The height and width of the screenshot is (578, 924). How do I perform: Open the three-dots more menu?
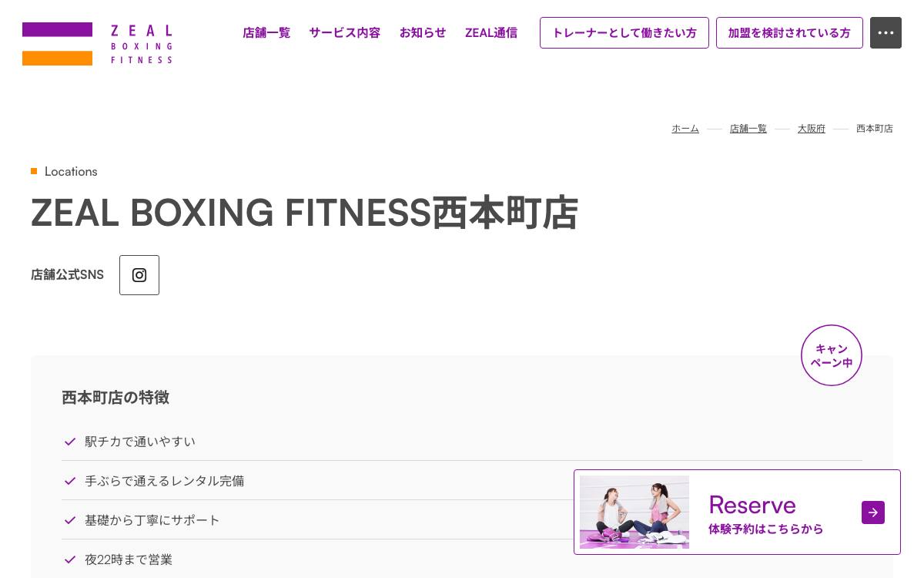coord(885,33)
